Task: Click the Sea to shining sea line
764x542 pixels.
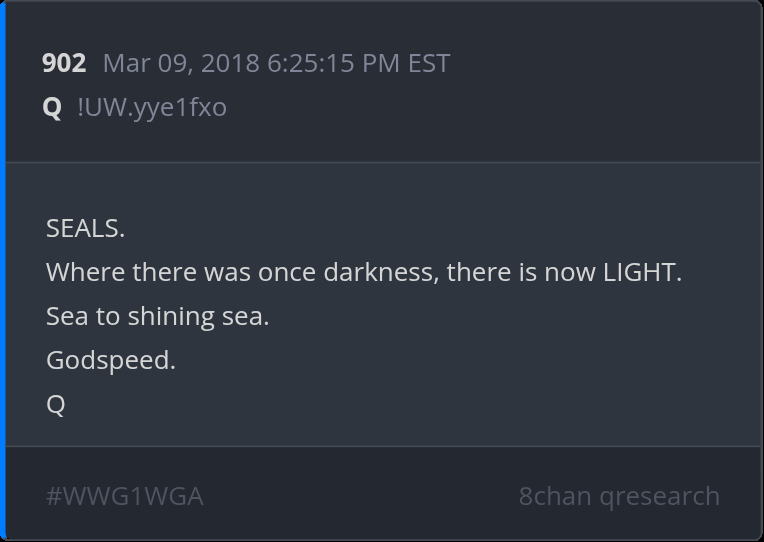Action: (157, 316)
